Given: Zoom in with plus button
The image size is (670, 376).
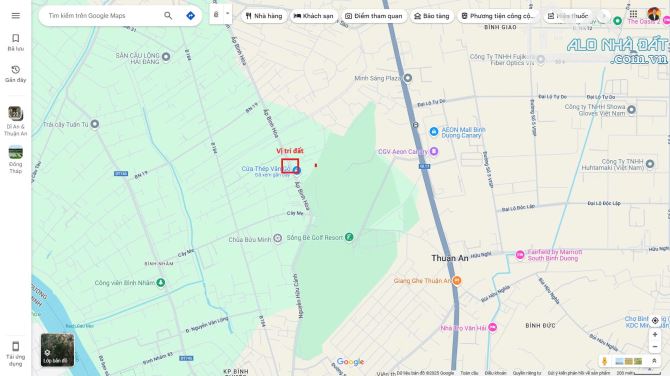Looking at the screenshot, I should (655, 335).
